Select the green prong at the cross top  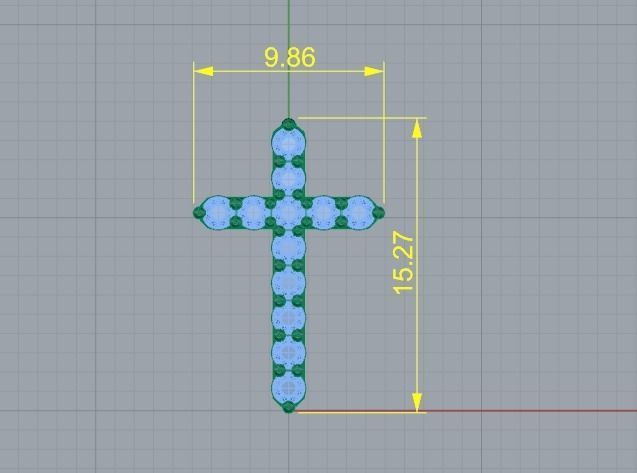coord(288,124)
